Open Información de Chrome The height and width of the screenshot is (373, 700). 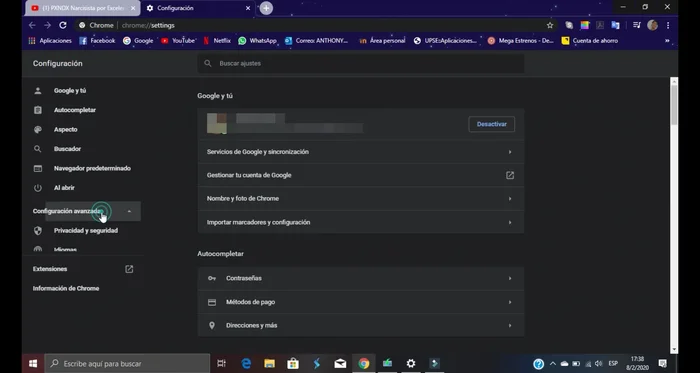click(66, 288)
